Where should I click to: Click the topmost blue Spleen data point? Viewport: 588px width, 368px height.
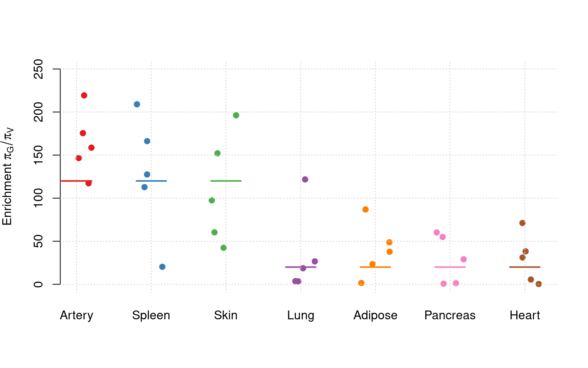[x=137, y=104]
